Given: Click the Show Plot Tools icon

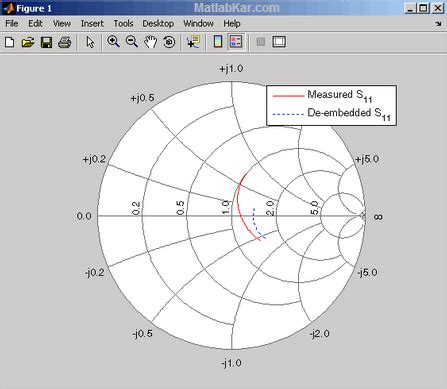Looking at the screenshot, I should pyautogui.click(x=279, y=42).
